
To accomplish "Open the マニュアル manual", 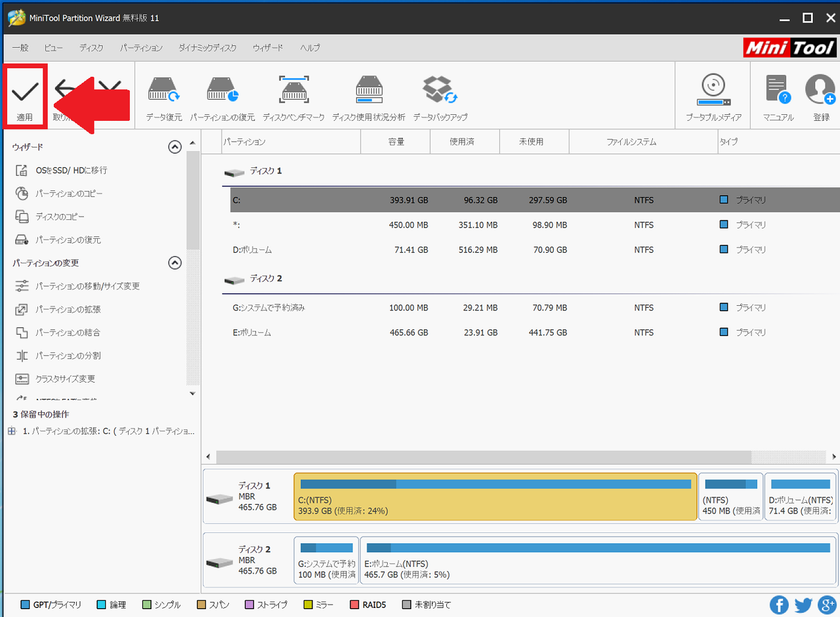I will click(778, 98).
